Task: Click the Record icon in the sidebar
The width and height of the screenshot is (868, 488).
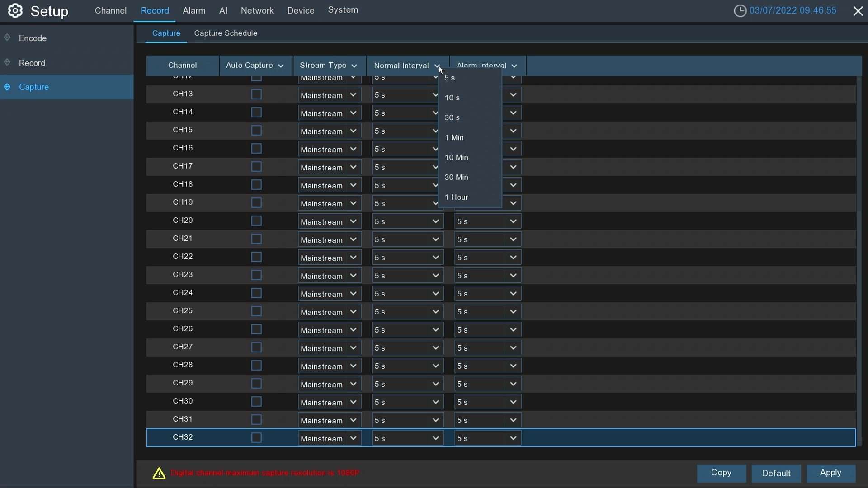Action: click(7, 62)
